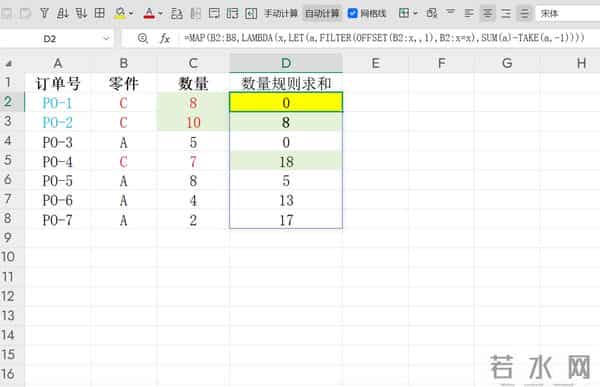This screenshot has height=387, width=600.
Task: Select the yellow-highlighted cell D2
Action: (x=286, y=102)
